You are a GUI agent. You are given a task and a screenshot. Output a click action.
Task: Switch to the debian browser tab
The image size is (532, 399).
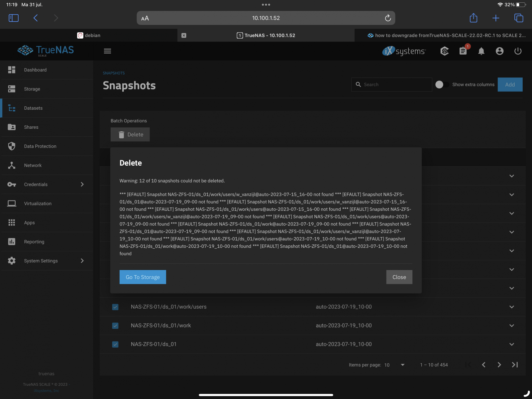(89, 36)
